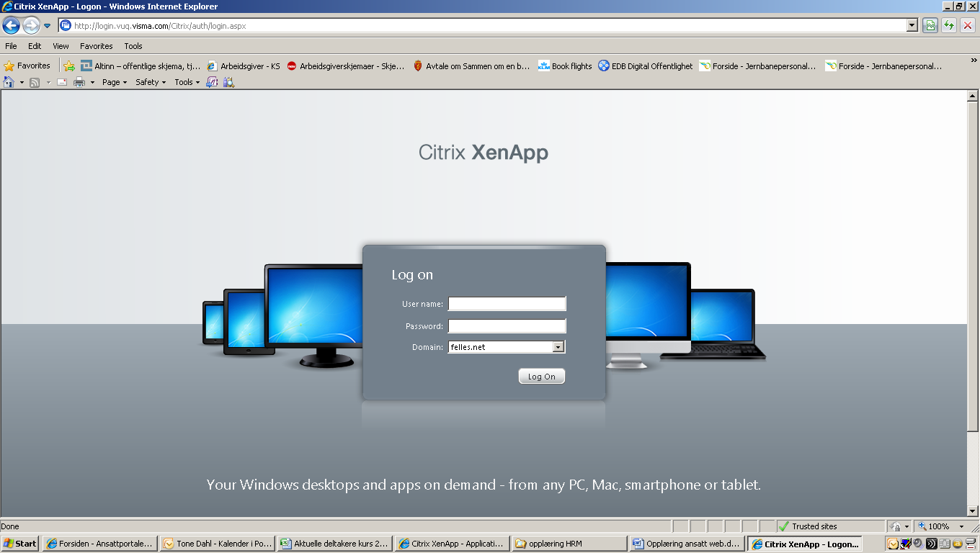Click the Print icon
The width and height of the screenshot is (980, 553).
[79, 82]
